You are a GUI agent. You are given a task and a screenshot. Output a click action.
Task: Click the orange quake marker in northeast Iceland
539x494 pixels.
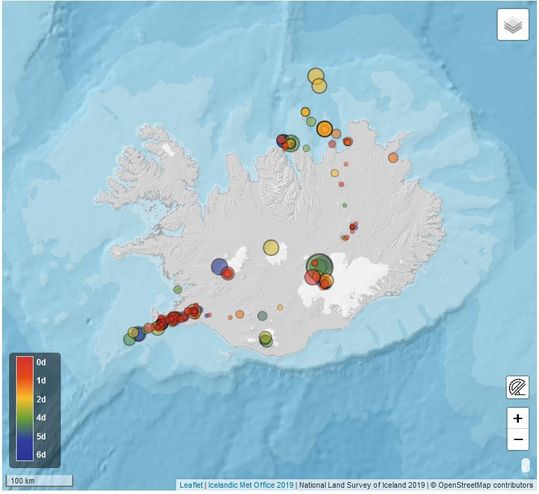(393, 158)
